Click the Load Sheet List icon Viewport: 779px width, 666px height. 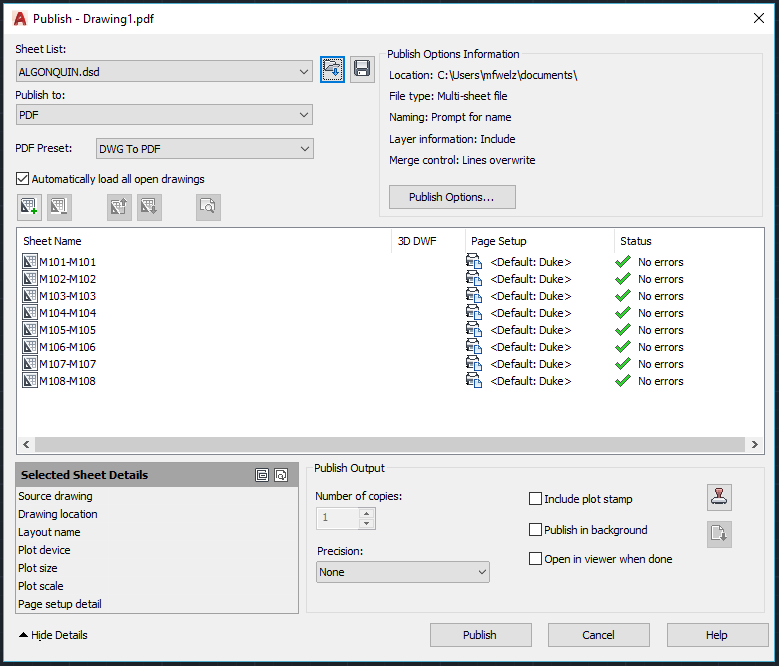click(x=332, y=70)
